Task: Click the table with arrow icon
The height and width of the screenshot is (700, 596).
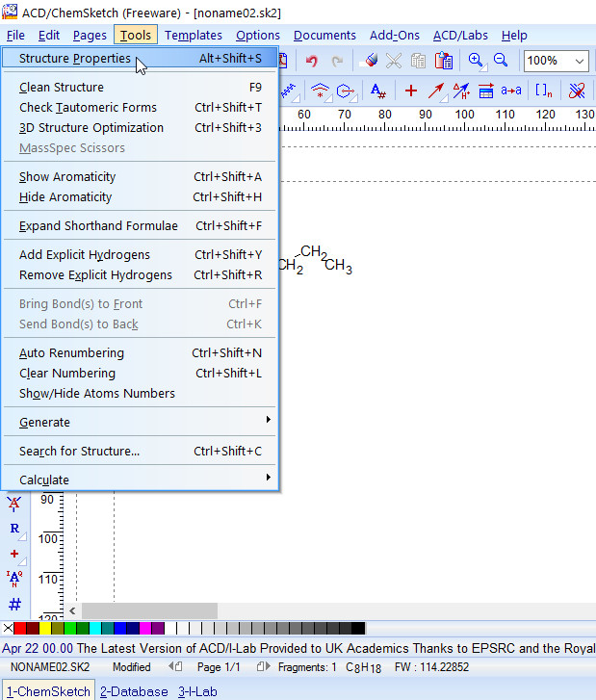Action: tap(486, 91)
